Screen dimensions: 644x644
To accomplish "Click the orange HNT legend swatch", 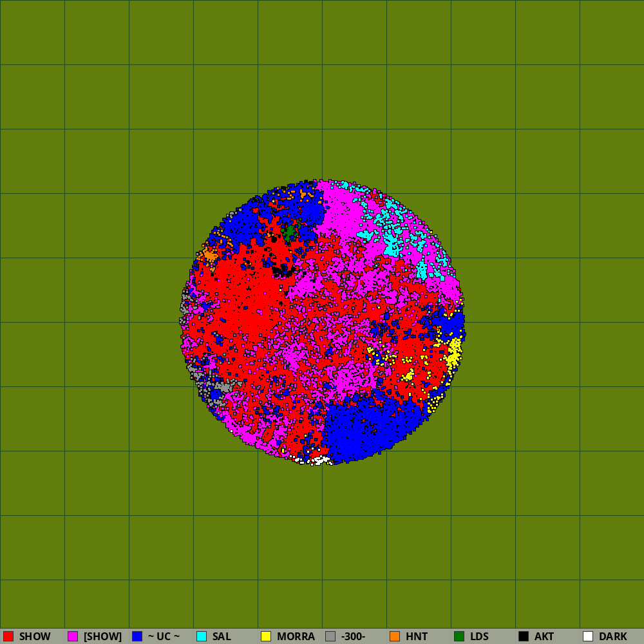I will coord(395,636).
